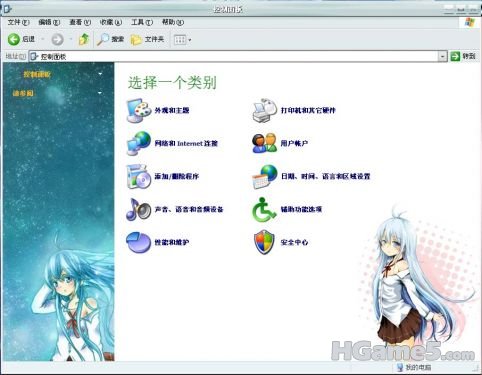Open the 查看 menu
Screen dimensions: 482x375
point(80,22)
